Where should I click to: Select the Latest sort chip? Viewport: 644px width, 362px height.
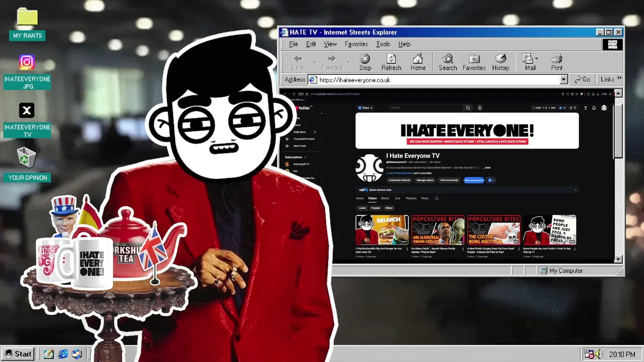coord(362,208)
